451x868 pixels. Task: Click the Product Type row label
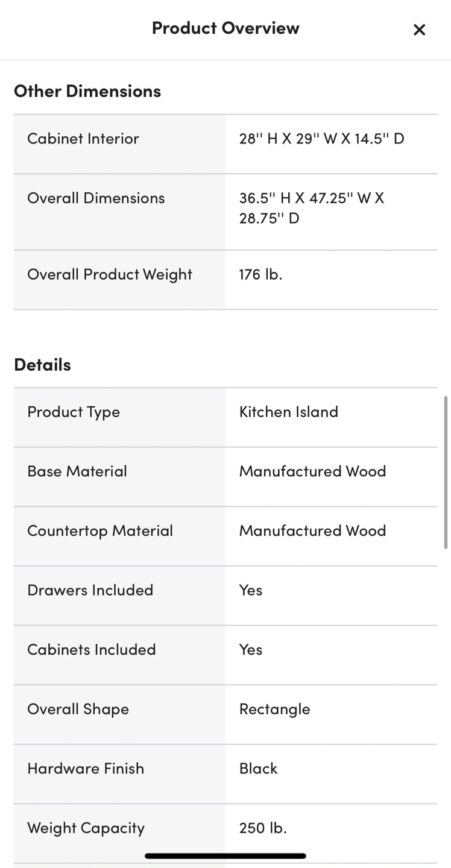pos(74,412)
